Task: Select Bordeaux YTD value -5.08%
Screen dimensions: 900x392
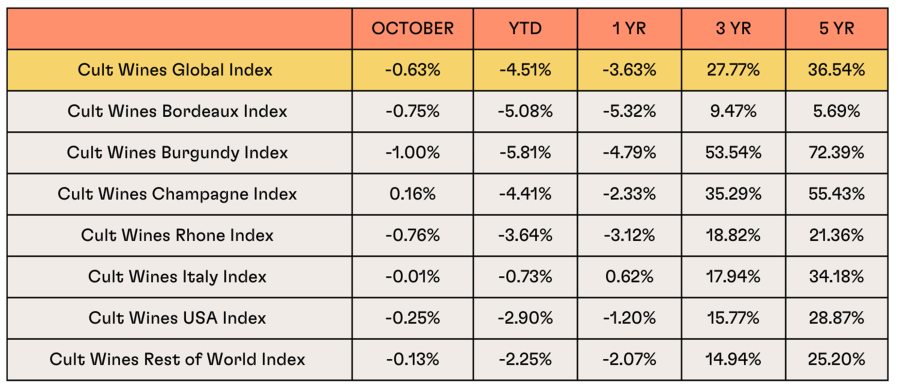Action: tap(525, 111)
